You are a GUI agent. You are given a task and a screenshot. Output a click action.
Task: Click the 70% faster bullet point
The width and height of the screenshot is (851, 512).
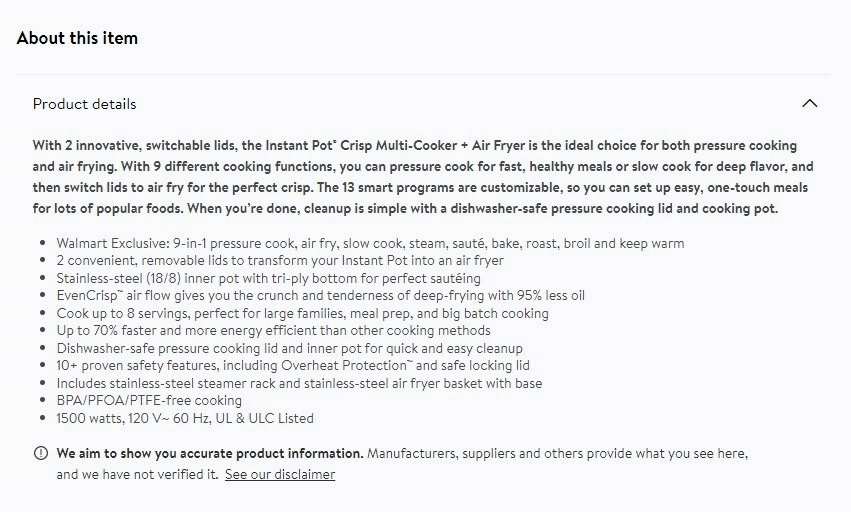(x=273, y=330)
